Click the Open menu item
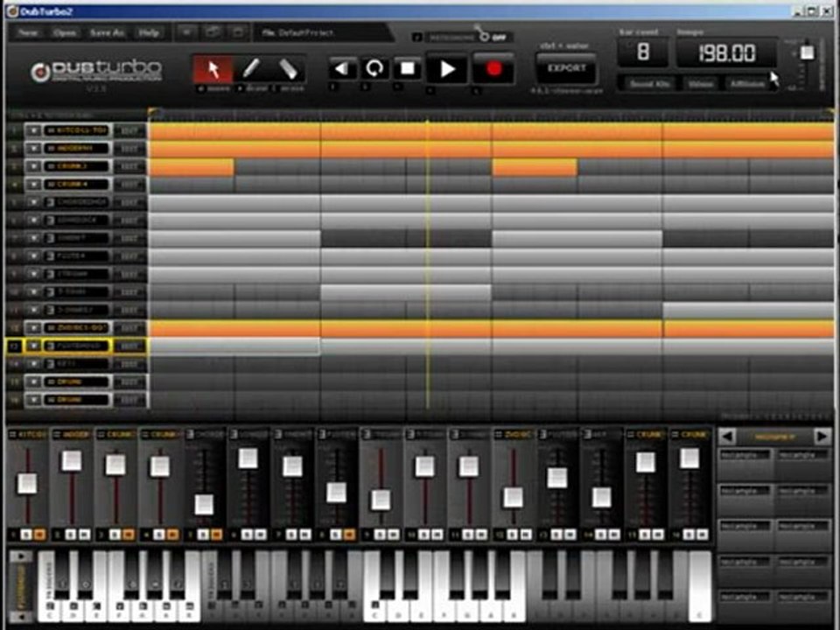 pos(64,32)
